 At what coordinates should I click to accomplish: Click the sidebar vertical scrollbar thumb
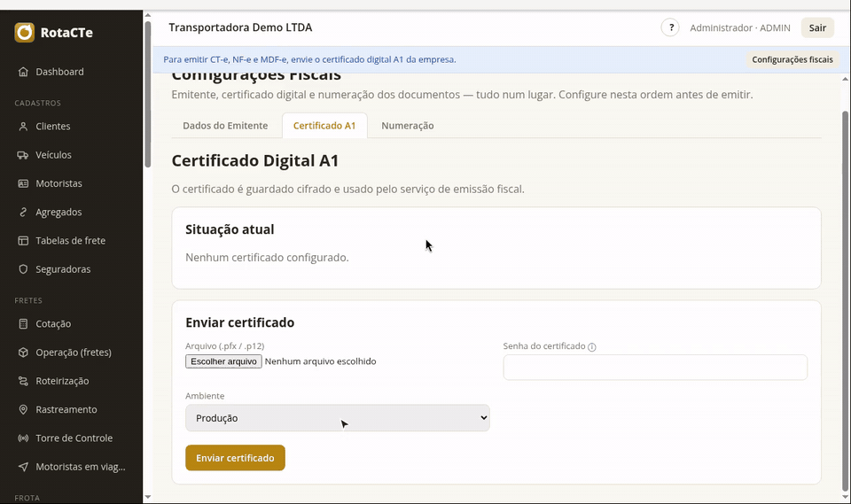pyautogui.click(x=148, y=94)
